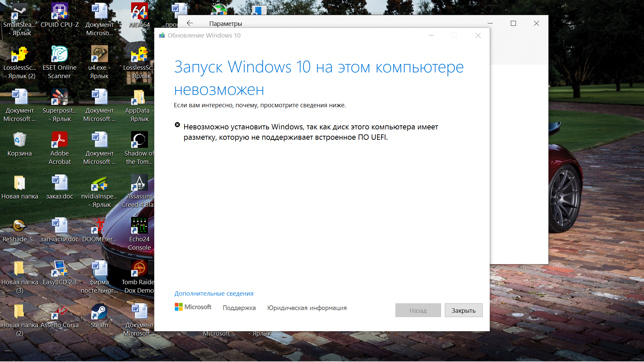The width and height of the screenshot is (644, 362).
Task: Select the nvidiaInspector shortcut icon
Action: point(99,183)
